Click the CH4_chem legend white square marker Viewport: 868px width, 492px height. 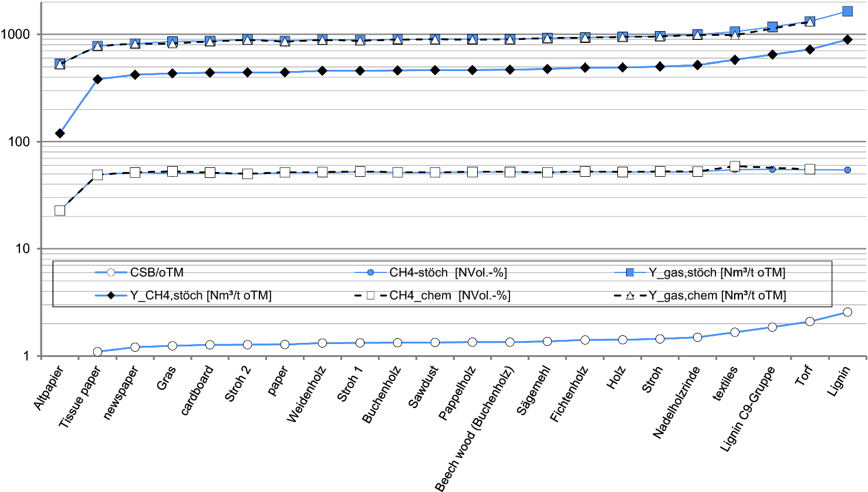370,295
